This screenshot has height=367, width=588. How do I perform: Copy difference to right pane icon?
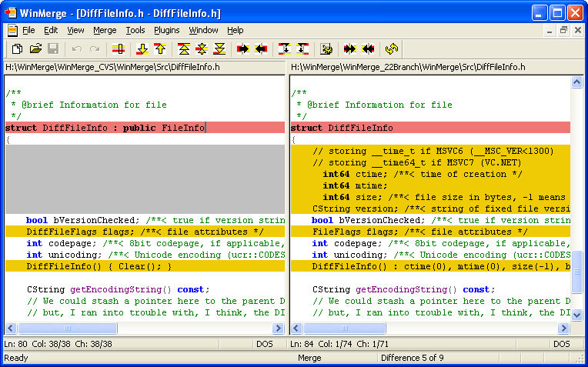coord(243,49)
